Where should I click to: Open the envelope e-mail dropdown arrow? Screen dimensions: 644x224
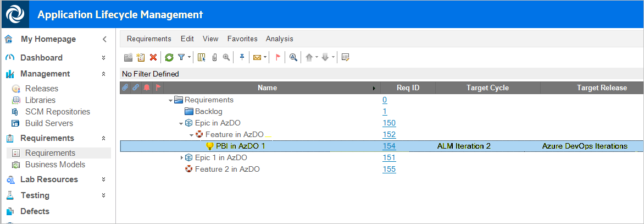(x=265, y=58)
